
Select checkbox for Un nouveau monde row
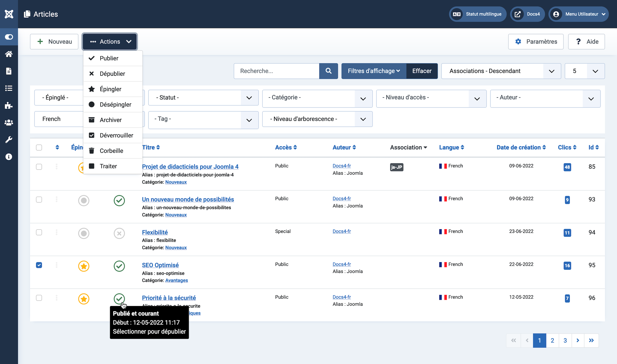coord(39,200)
